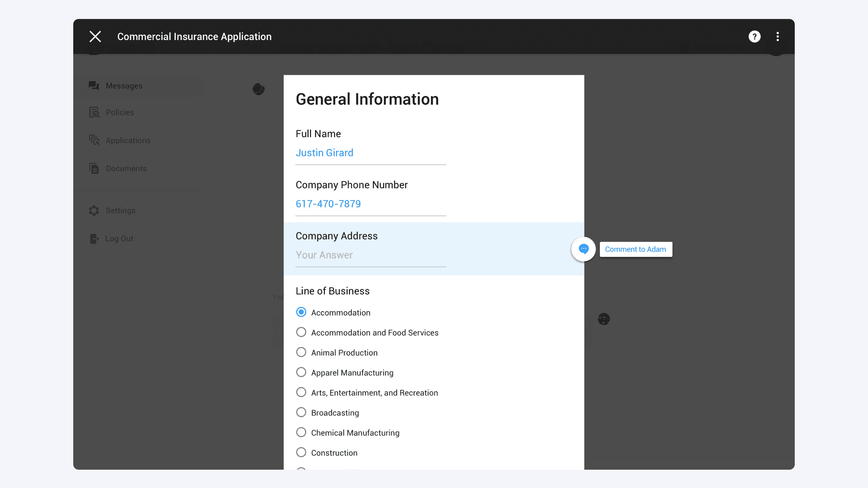Image resolution: width=868 pixels, height=488 pixels.
Task: Click the Company Address answer field
Action: (370, 255)
